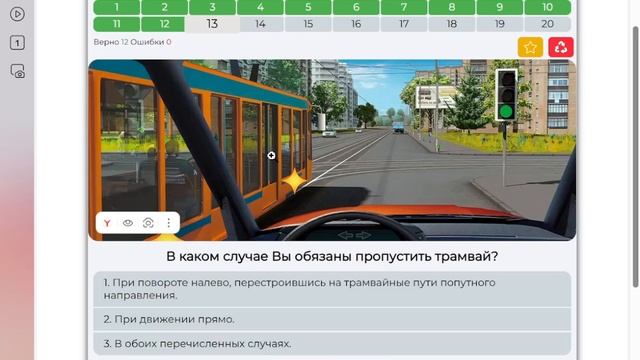This screenshot has width=640, height=360.
Task: Go to question 5
Action: tap(308, 7)
